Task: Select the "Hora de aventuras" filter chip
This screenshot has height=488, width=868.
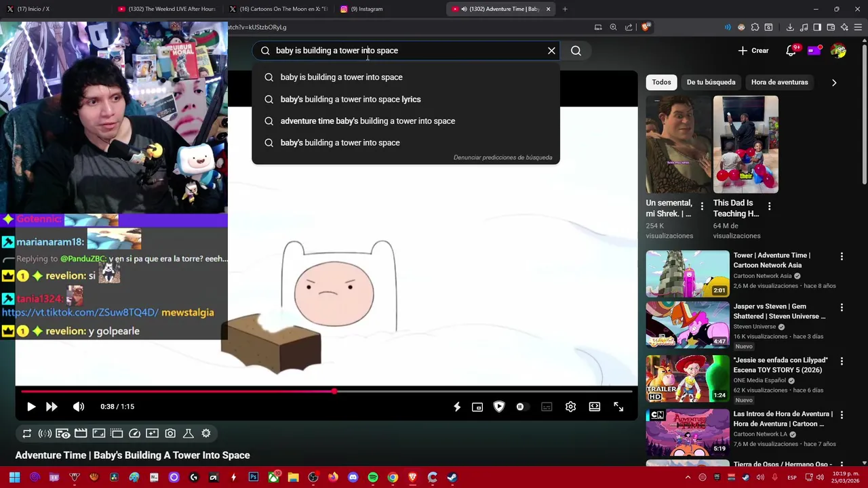Action: tap(779, 82)
